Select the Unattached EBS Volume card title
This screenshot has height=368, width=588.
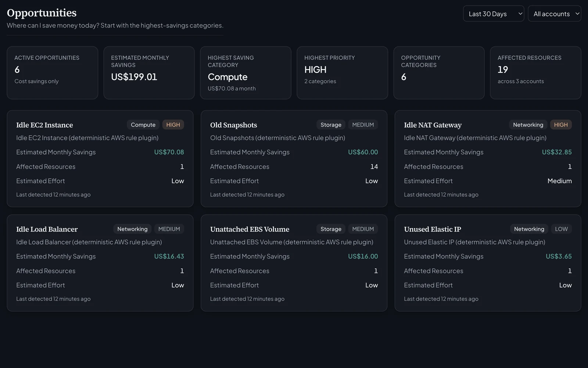[x=250, y=229]
